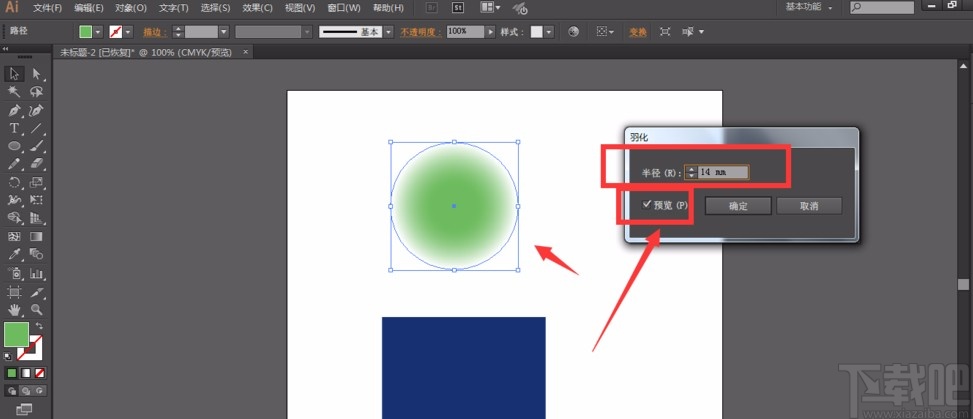
Task: Select the Ellipse tool
Action: [x=14, y=146]
